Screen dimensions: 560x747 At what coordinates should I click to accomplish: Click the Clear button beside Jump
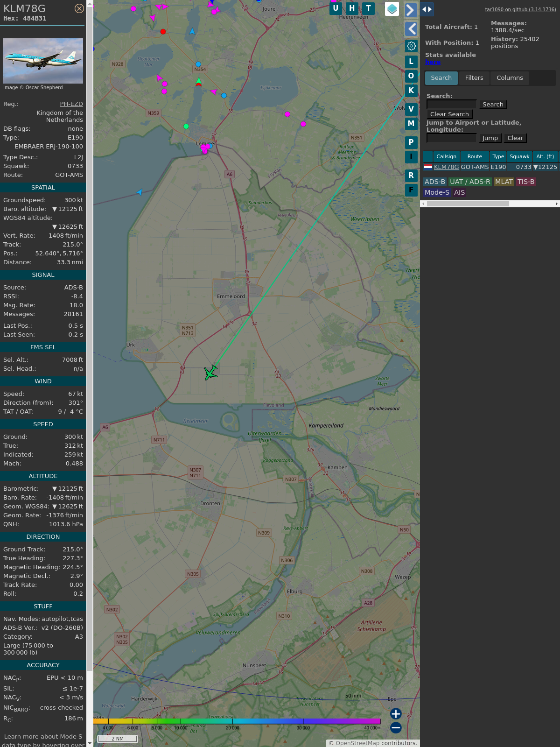point(515,138)
